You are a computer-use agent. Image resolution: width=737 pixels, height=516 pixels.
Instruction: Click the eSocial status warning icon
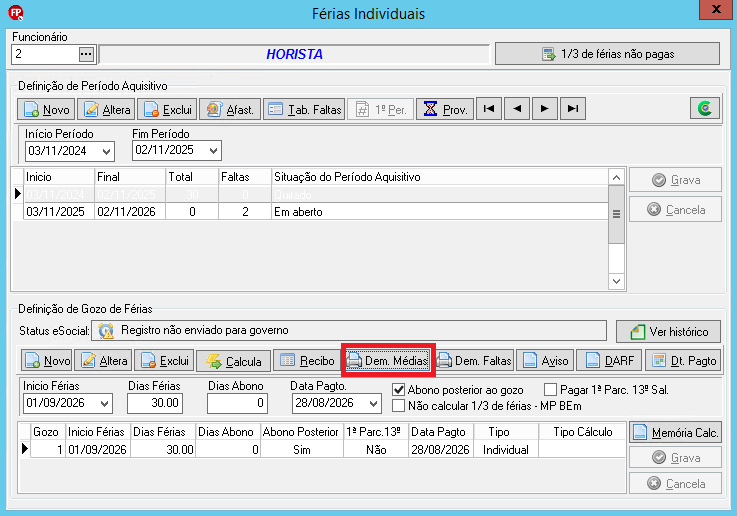(x=106, y=331)
